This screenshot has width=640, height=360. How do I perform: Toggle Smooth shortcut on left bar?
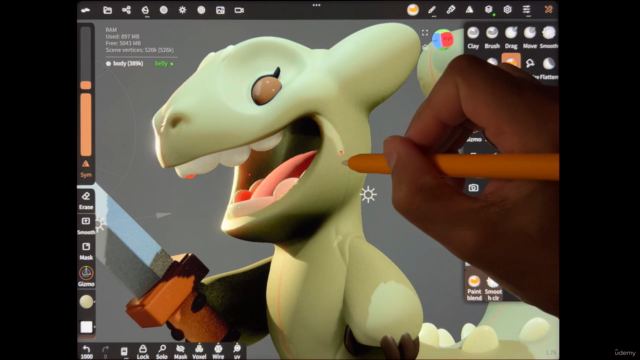86,226
